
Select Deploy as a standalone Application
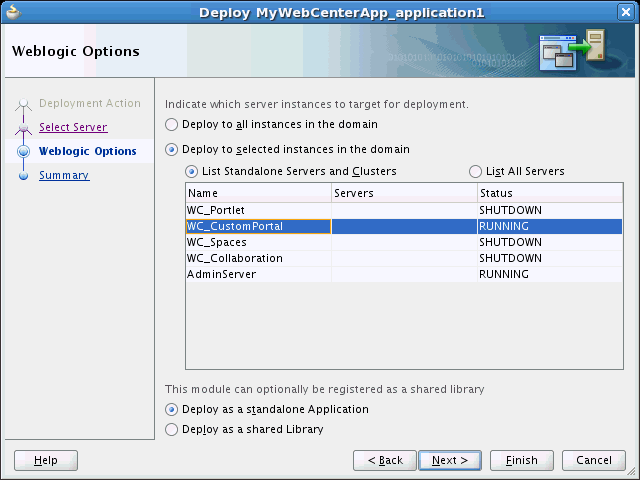pyautogui.click(x=171, y=409)
